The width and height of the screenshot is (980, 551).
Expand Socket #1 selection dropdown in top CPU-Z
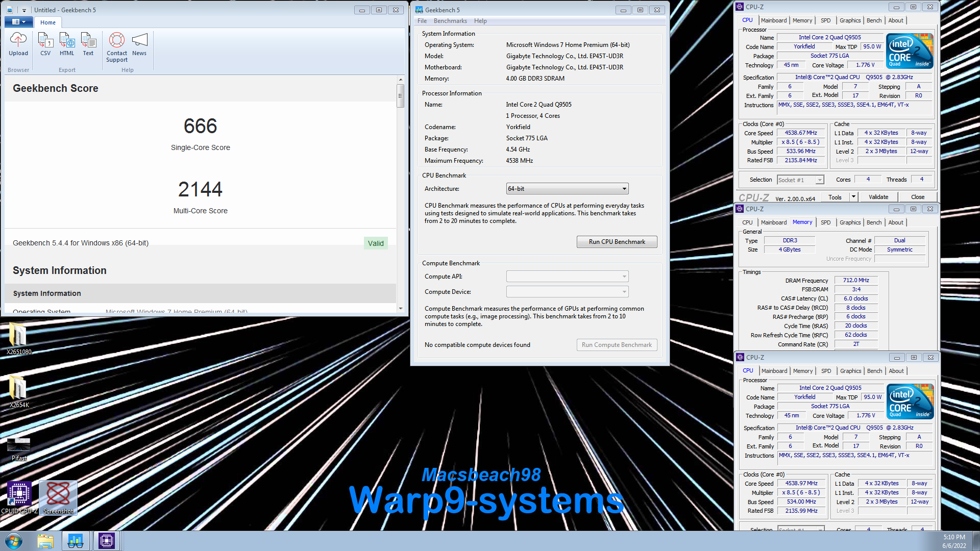tap(800, 180)
